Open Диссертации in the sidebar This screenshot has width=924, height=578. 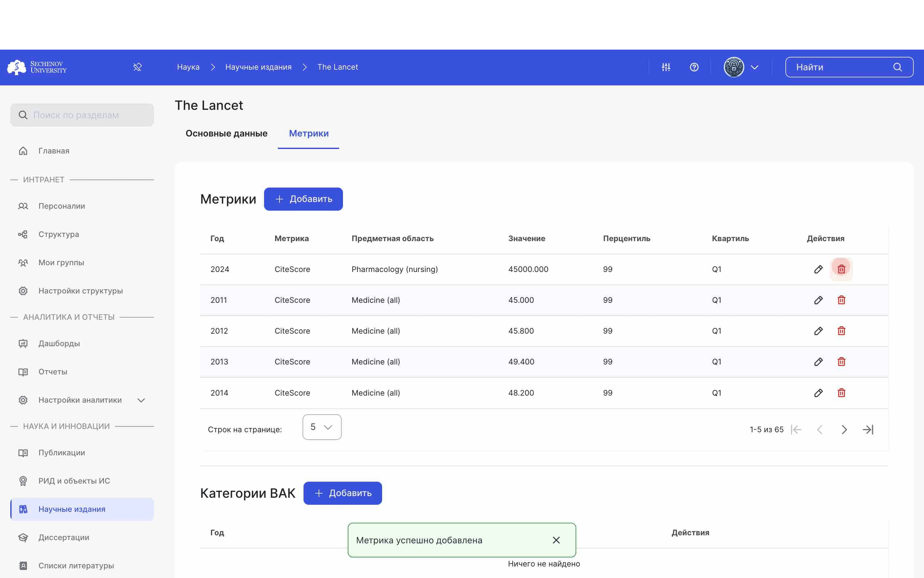click(82, 538)
